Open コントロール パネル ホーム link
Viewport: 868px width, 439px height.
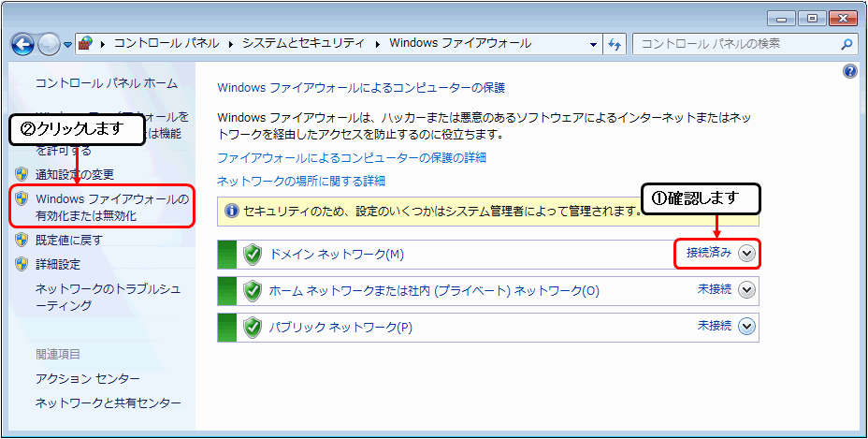coord(107,83)
